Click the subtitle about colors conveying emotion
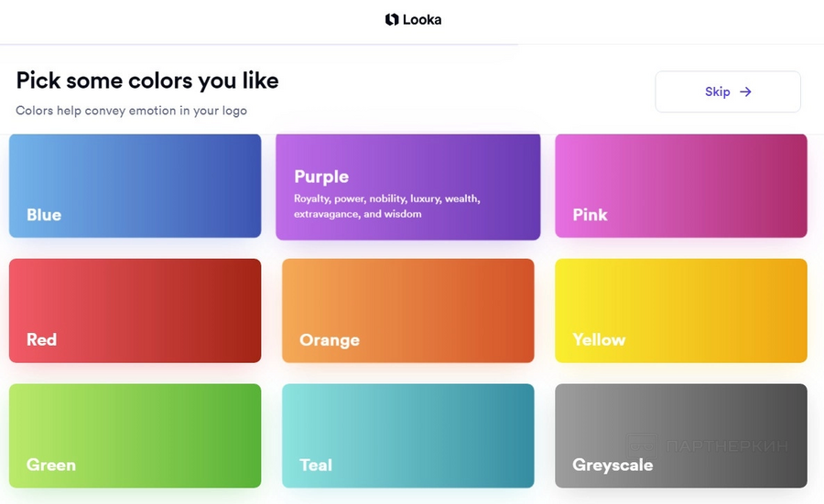Viewport: 824px width, 504px height. pos(131,111)
